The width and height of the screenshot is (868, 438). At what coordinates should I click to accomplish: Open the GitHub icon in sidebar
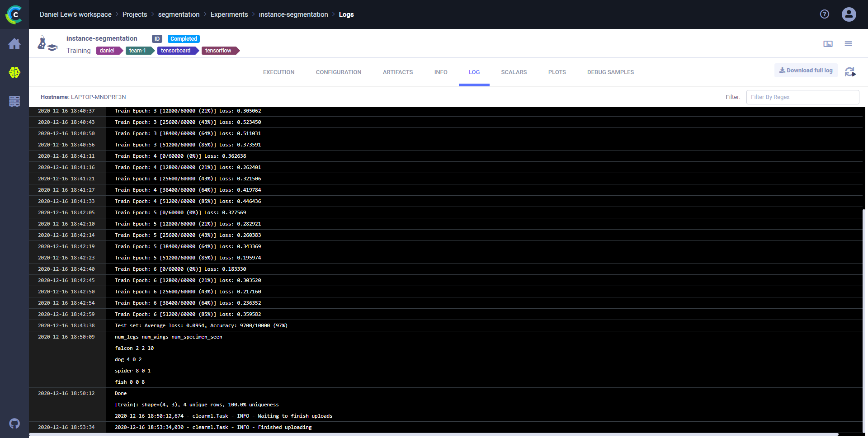coord(14,424)
